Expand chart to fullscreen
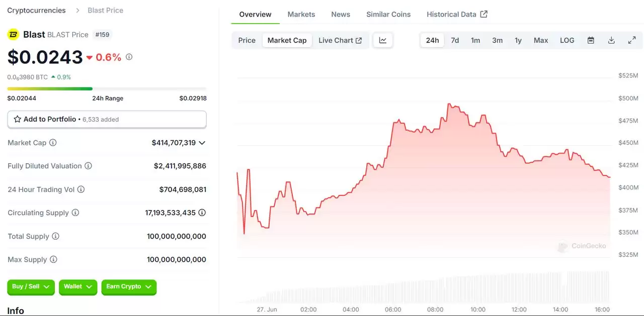Image resolution: width=644 pixels, height=316 pixels. coord(632,40)
